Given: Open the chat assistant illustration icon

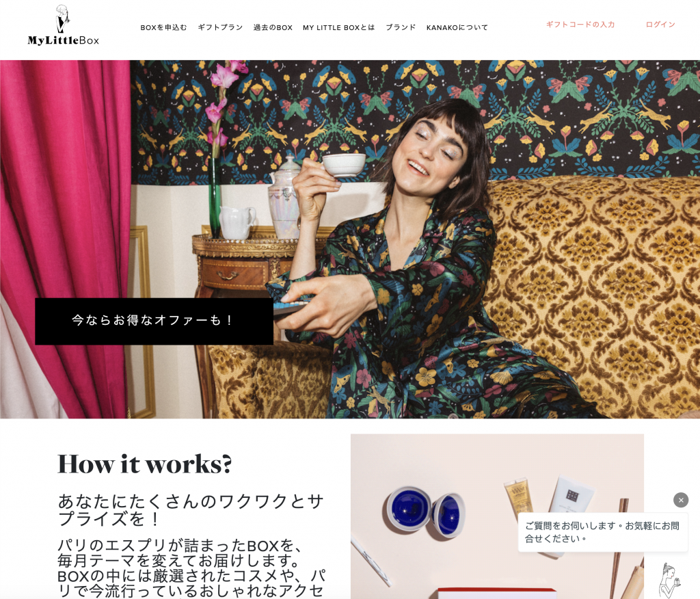Looking at the screenshot, I should 671,581.
